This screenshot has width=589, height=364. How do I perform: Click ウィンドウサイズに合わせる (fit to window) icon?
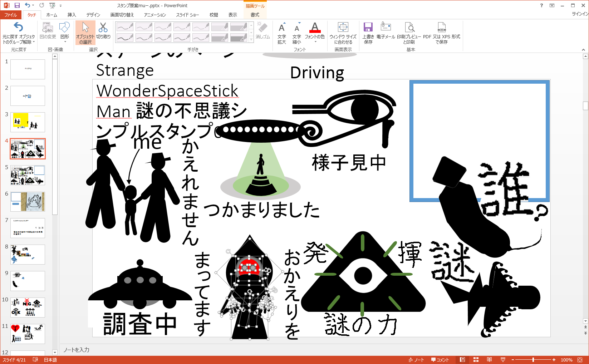343,33
